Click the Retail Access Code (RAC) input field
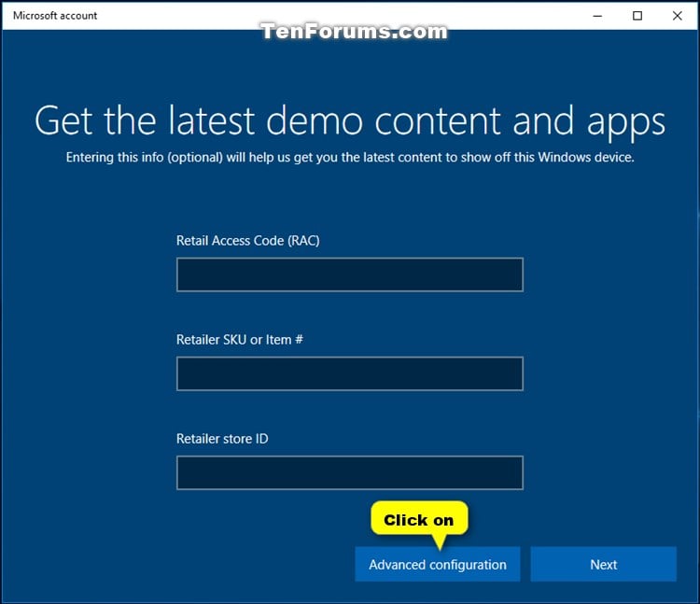Screen dimensions: 700x604 tap(350, 274)
